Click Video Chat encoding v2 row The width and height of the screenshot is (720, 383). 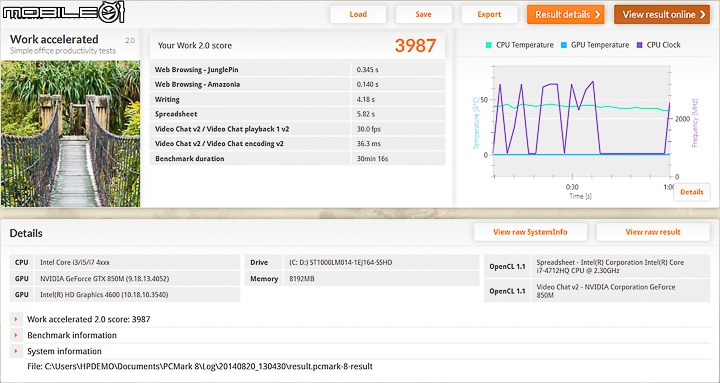297,143
